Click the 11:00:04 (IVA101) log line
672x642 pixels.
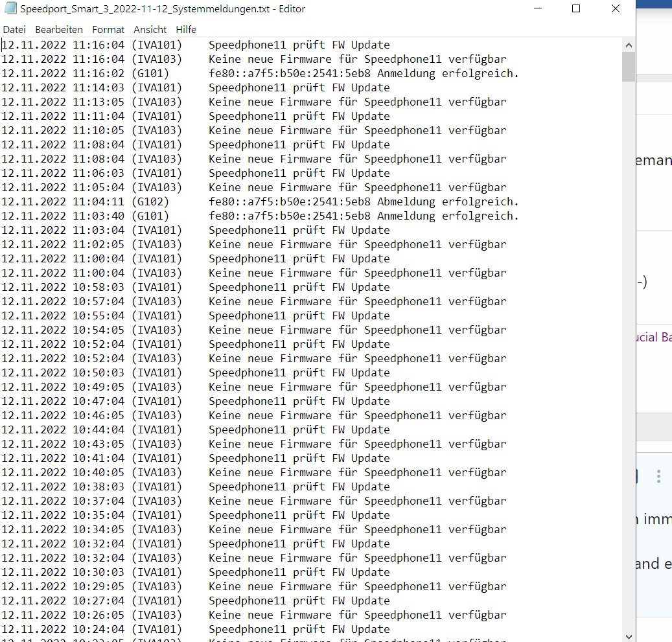pos(196,258)
